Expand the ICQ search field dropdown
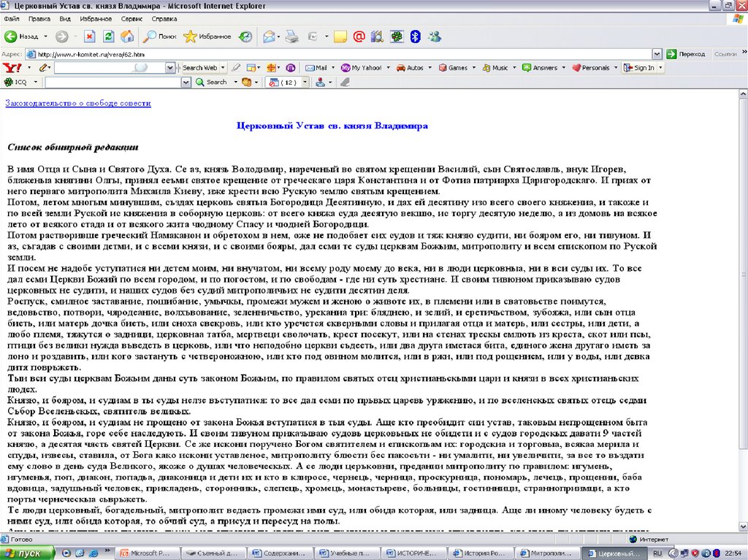 (186, 83)
